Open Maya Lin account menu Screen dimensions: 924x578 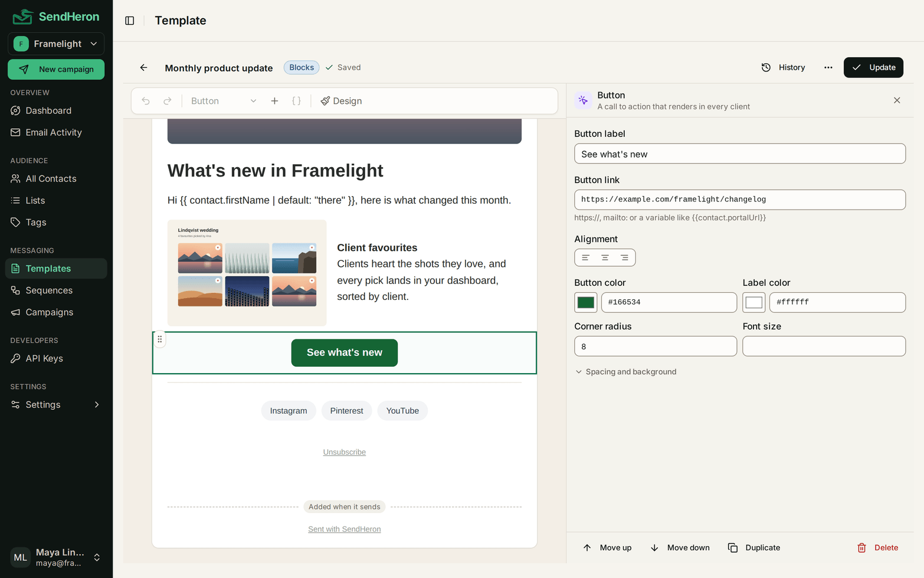(56, 557)
